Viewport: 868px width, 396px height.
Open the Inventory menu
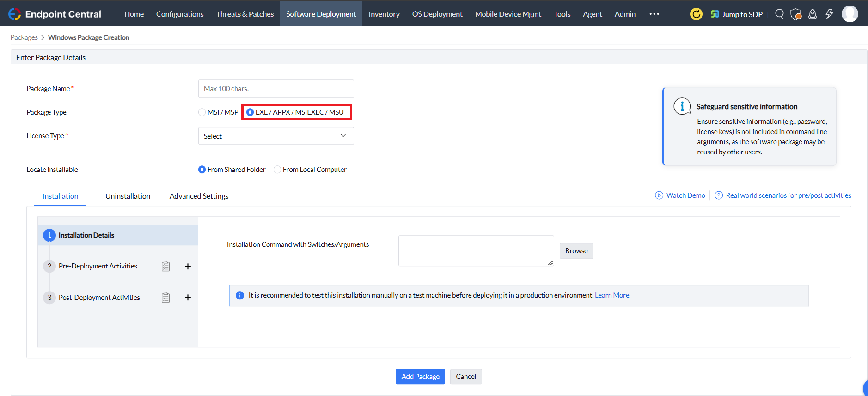[x=384, y=14]
